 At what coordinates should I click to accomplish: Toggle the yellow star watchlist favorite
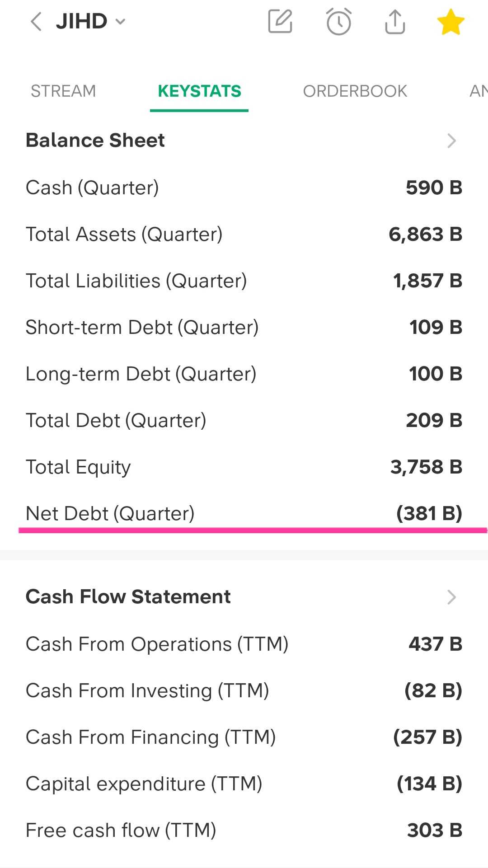[x=450, y=22]
